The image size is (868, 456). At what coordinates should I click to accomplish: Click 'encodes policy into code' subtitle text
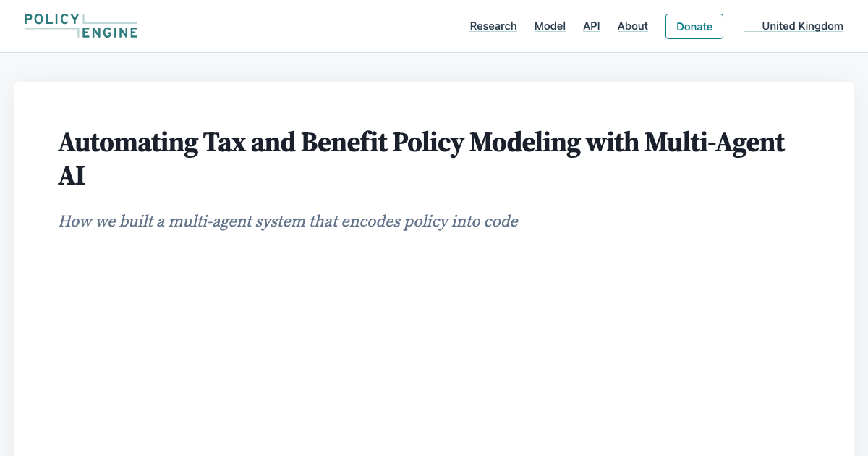pos(430,221)
